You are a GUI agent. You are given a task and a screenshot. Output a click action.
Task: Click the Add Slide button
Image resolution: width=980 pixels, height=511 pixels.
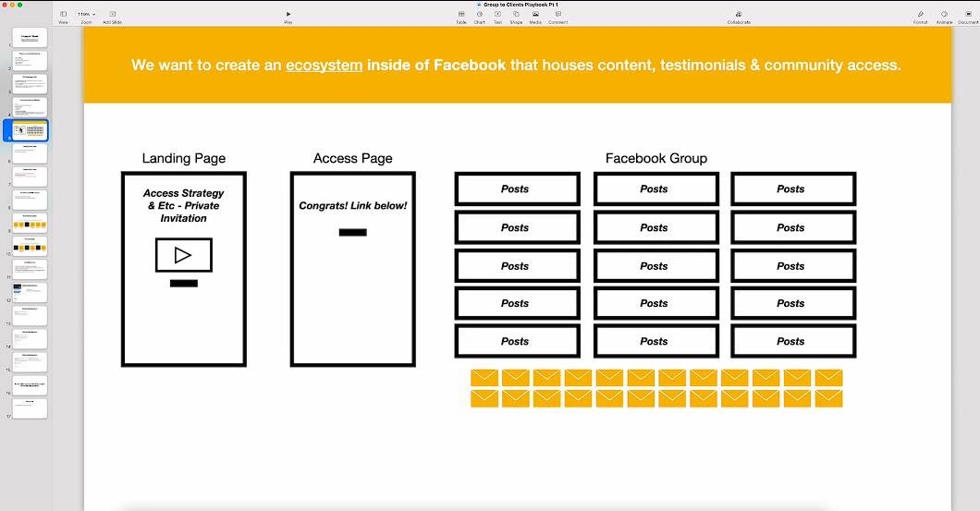coord(112,15)
